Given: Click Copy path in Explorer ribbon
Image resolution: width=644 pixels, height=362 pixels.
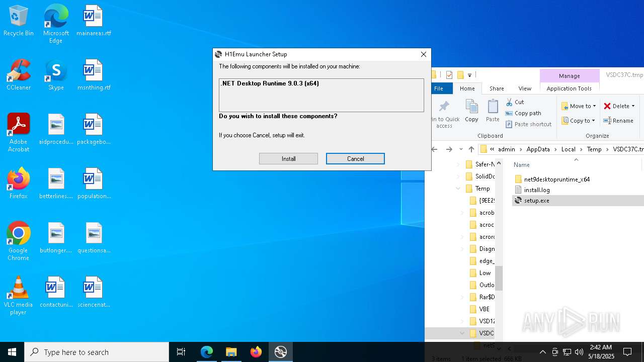Looking at the screenshot, I should point(523,113).
